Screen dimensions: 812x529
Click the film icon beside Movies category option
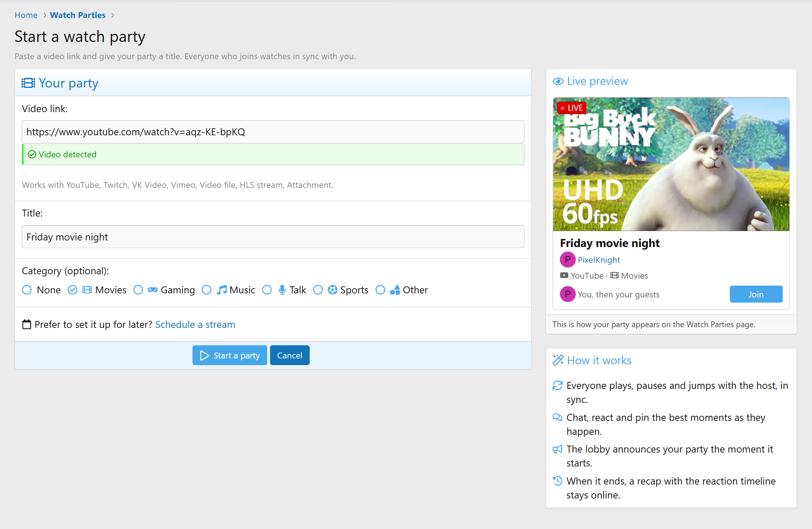pos(87,290)
